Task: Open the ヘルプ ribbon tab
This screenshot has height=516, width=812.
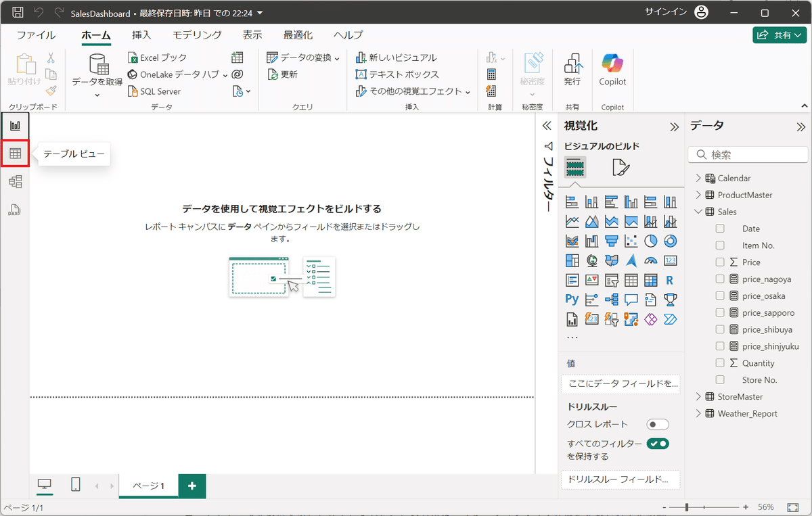Action: click(x=348, y=35)
